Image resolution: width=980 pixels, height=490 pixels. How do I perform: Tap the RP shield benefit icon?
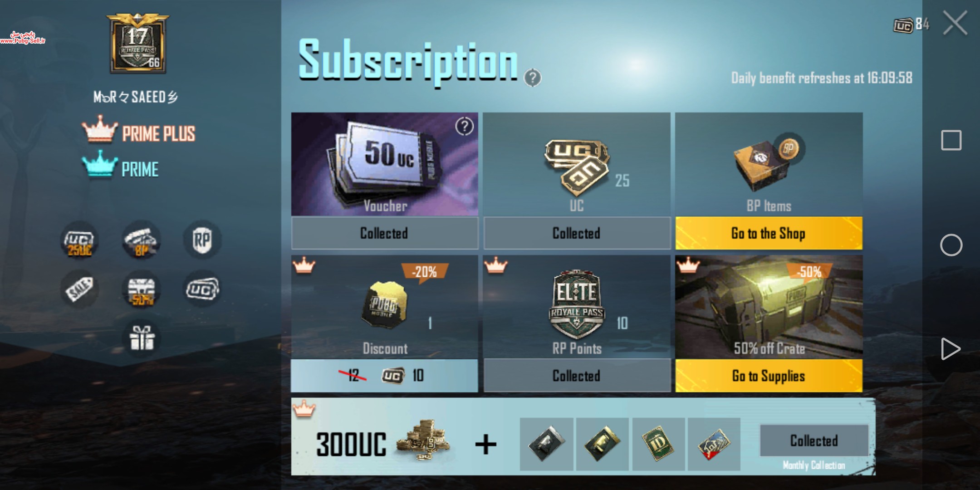click(x=202, y=240)
